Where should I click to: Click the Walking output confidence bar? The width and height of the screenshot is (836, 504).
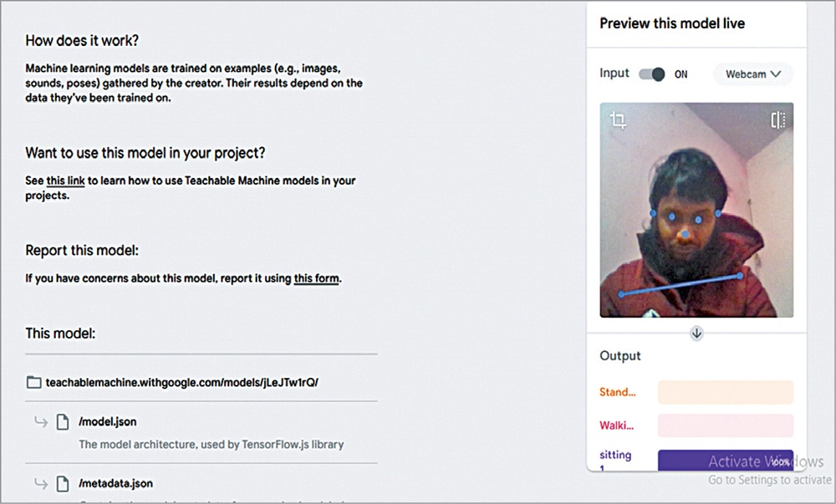click(x=725, y=425)
